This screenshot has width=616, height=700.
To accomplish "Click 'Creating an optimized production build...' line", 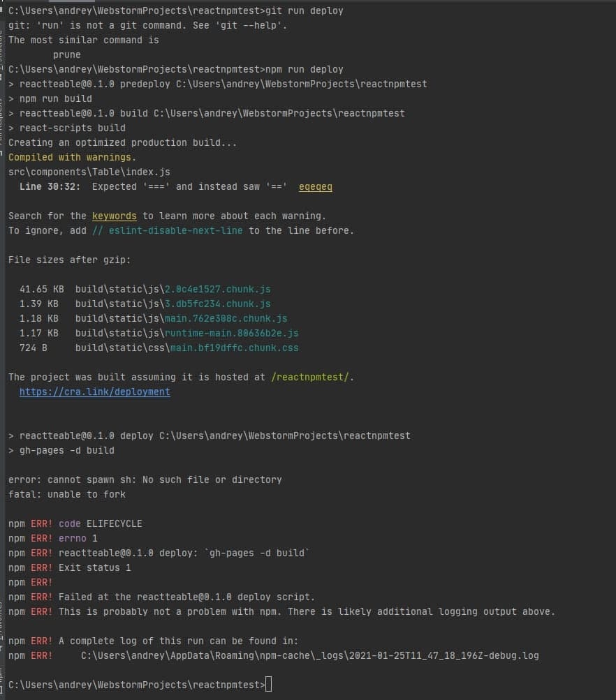I will [122, 143].
